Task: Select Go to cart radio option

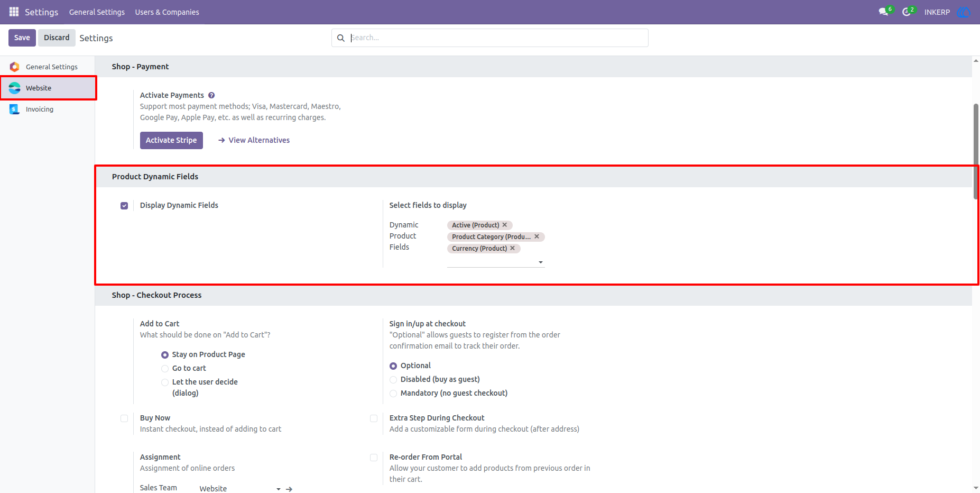Action: tap(165, 369)
